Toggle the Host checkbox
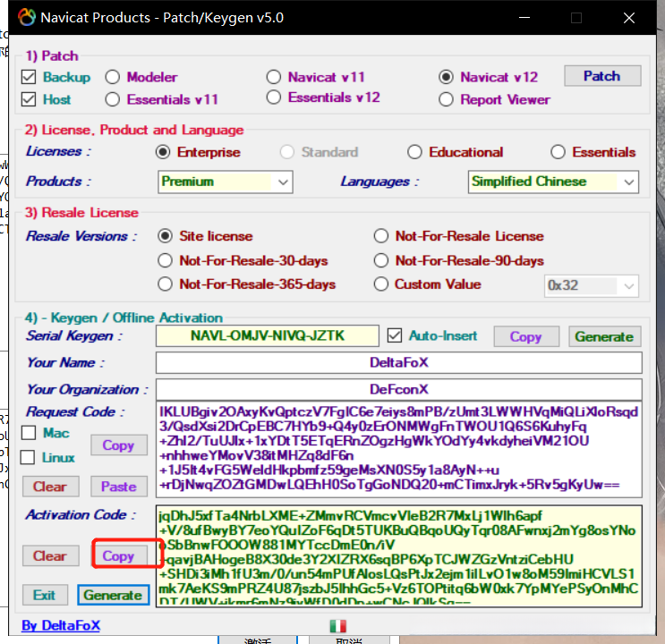665x644 pixels. [x=29, y=99]
